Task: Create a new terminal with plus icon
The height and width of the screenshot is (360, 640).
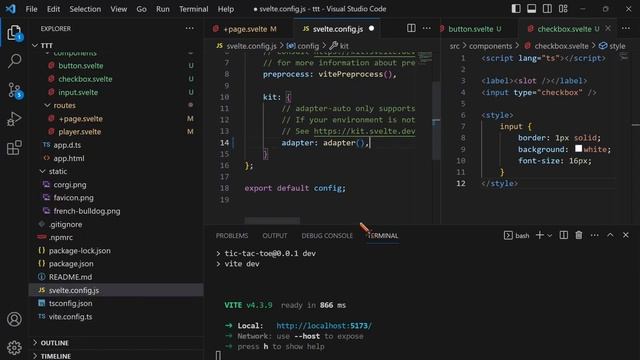Action: 540,235
